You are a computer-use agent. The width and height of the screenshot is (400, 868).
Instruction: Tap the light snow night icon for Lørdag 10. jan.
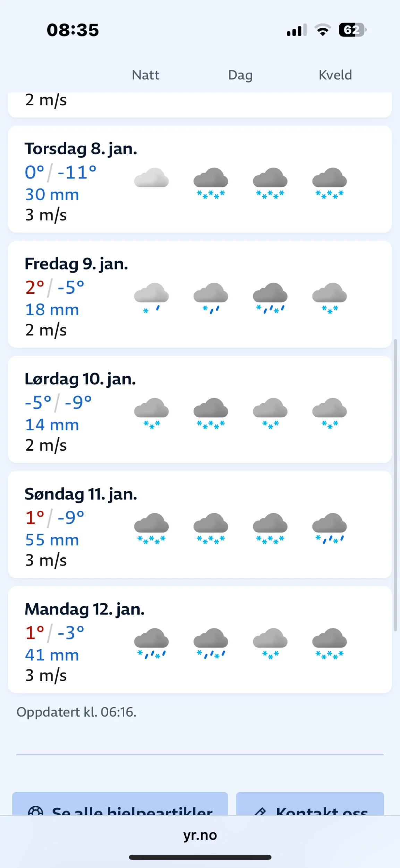(151, 414)
